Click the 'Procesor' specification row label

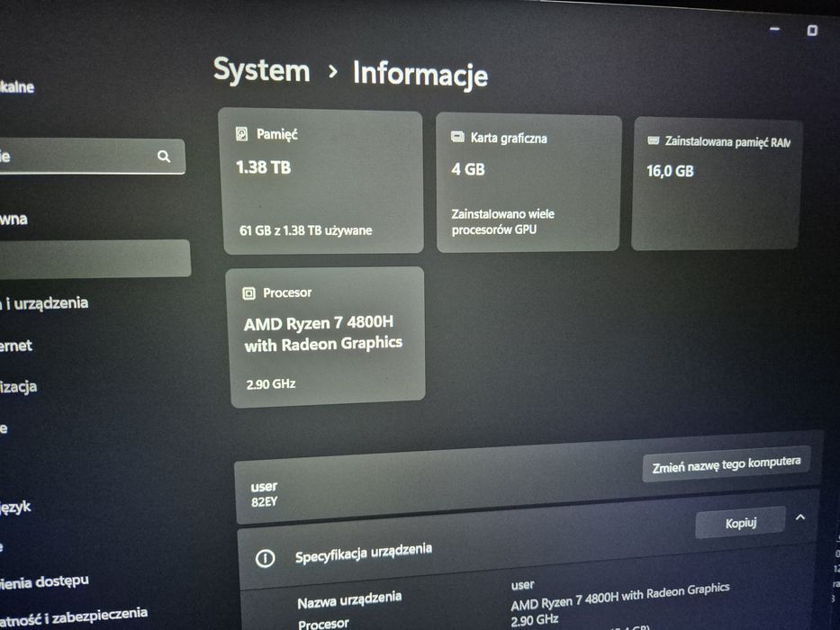[x=323, y=624]
